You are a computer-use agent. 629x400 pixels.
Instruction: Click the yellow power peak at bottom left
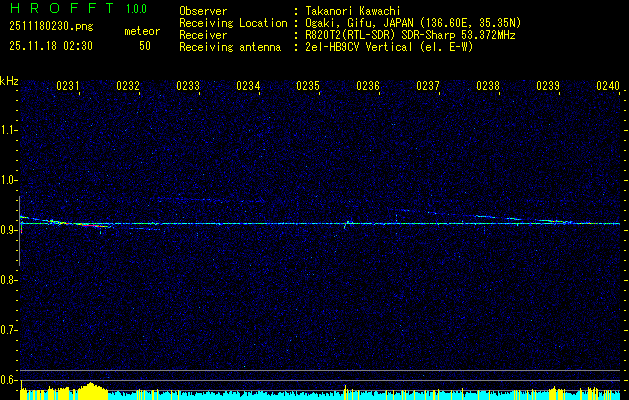coord(92,391)
